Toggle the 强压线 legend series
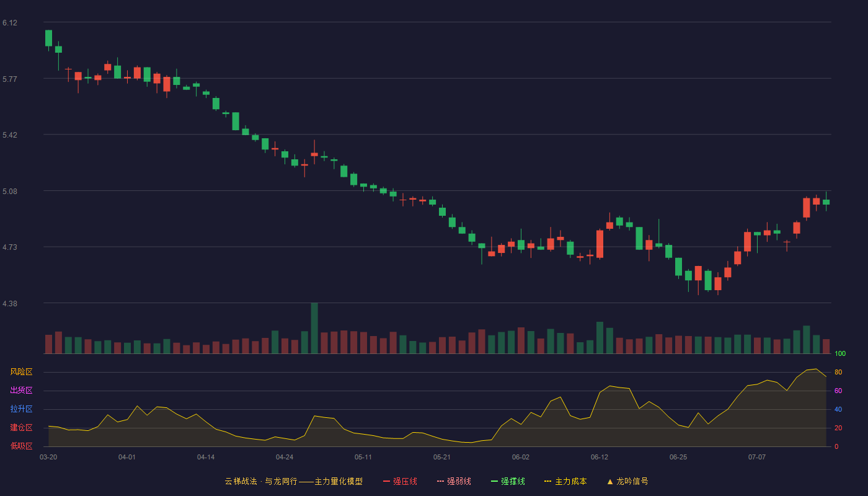Screen dimensions: 868x496 (x=400, y=481)
